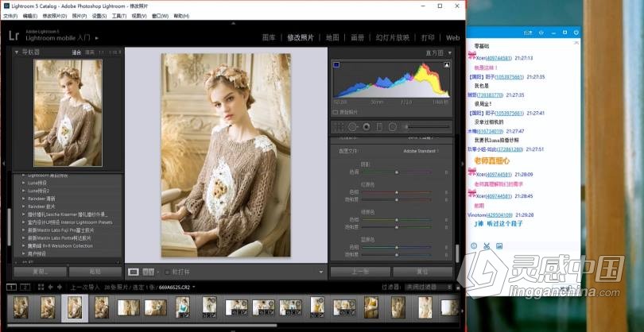This screenshot has height=332, width=644.
Task: Expand the Luna预设 preset folder
Action: pyautogui.click(x=23, y=183)
